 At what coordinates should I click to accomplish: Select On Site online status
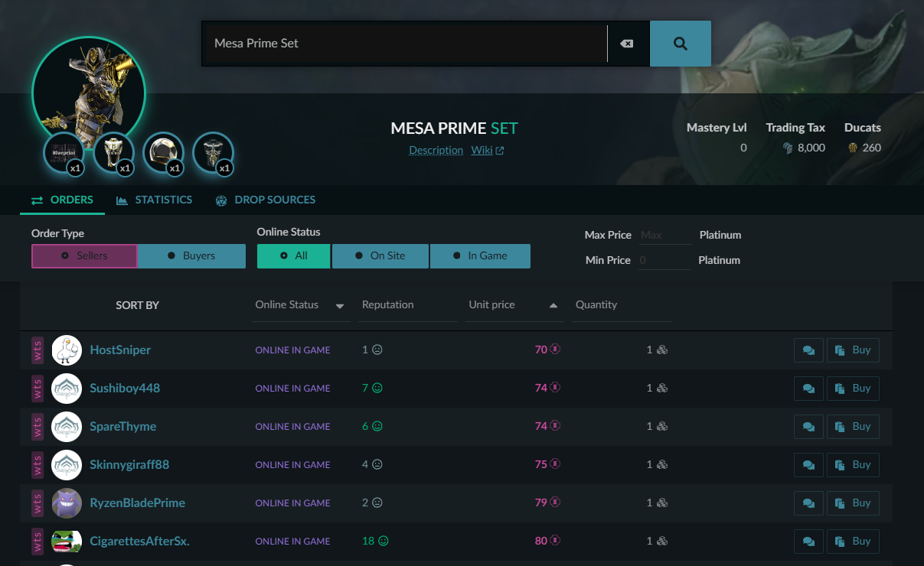point(380,256)
